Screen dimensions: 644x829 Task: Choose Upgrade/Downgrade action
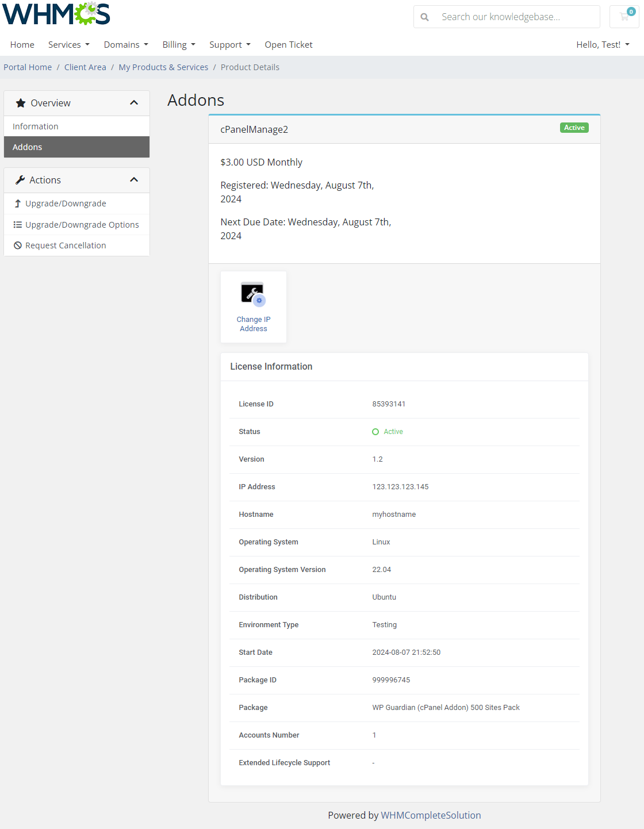(x=76, y=204)
